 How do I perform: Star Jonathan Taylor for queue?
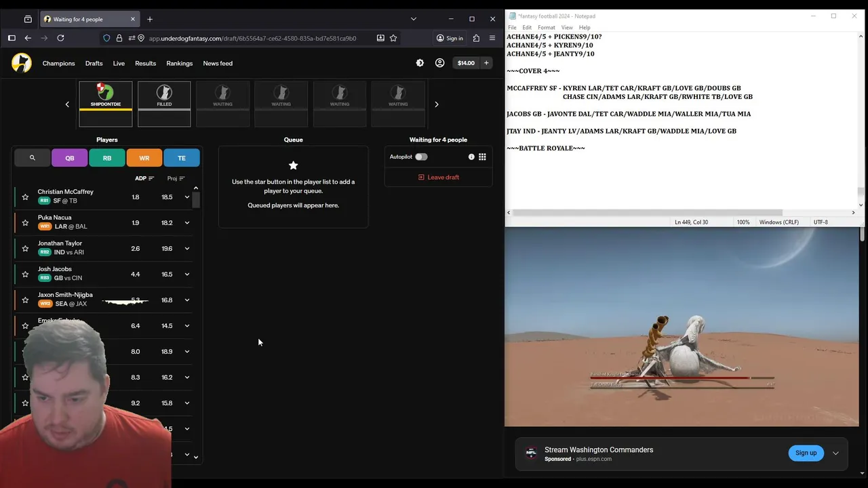coord(25,249)
